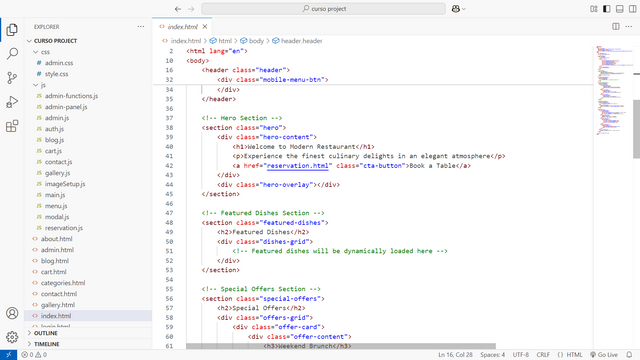The width and height of the screenshot is (640, 360).
Task: Open the Copilot chat icon in title bar
Action: click(x=456, y=9)
